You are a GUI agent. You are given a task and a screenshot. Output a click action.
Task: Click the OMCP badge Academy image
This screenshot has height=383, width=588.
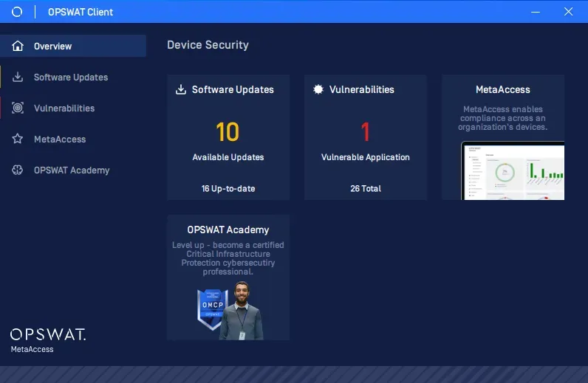point(230,311)
